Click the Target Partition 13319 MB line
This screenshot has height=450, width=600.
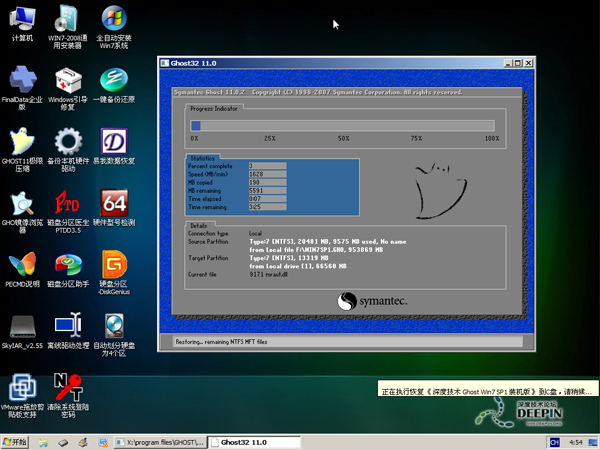click(289, 258)
